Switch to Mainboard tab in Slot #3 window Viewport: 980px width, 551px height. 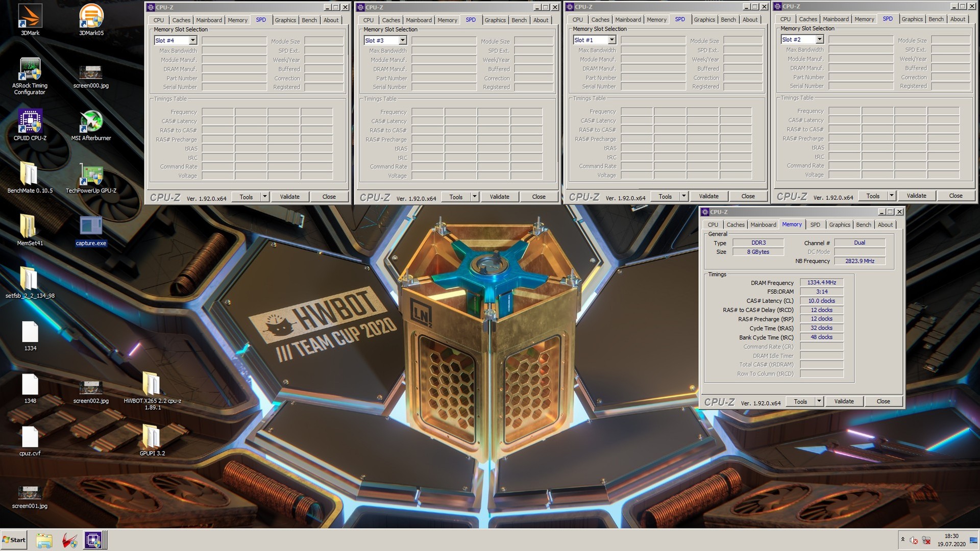coord(419,20)
